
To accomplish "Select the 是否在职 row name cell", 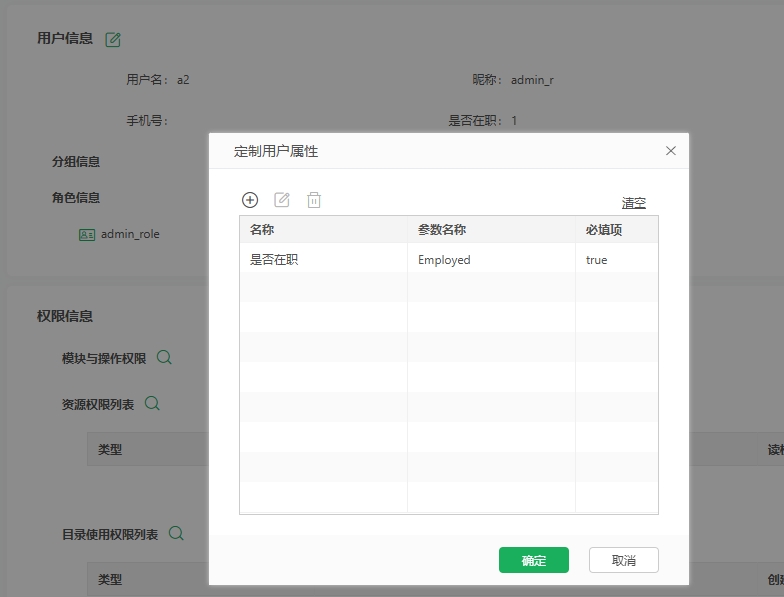I will 324,260.
